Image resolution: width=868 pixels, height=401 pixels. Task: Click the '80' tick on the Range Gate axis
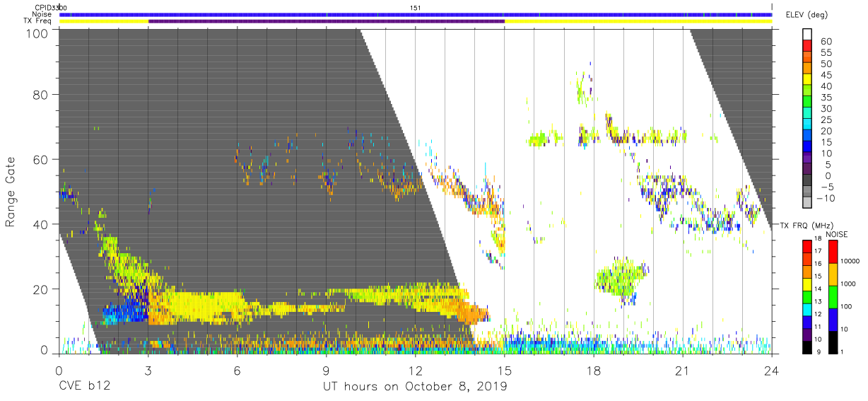tap(42, 95)
